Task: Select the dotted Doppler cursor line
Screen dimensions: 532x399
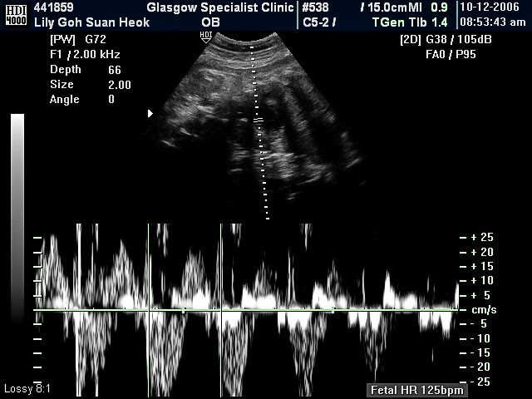Action: coord(260,166)
